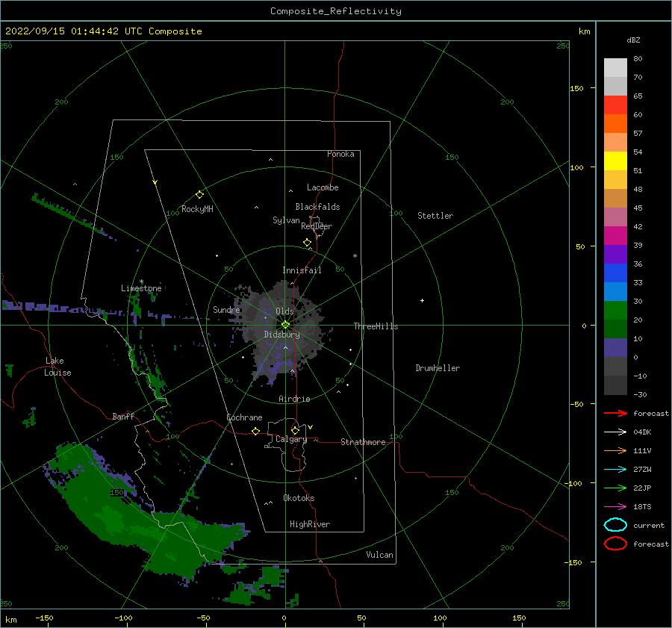The height and width of the screenshot is (628, 672).
Task: Click the red forecast arrow in legend
Action: click(615, 413)
